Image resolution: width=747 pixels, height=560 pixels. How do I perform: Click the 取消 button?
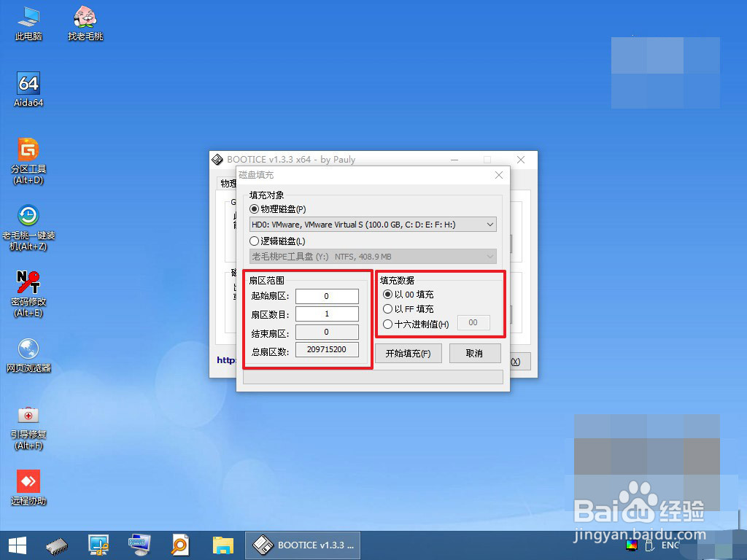pyautogui.click(x=474, y=354)
